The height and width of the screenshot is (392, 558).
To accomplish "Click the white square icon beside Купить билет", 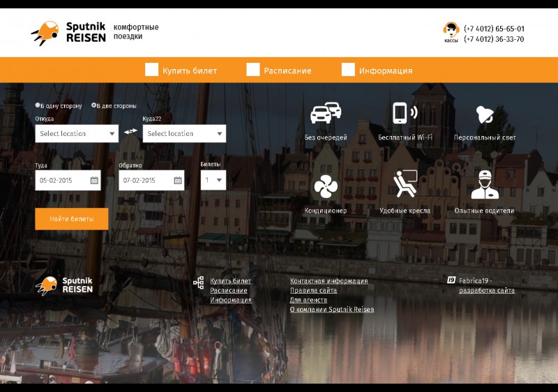I will click(151, 69).
